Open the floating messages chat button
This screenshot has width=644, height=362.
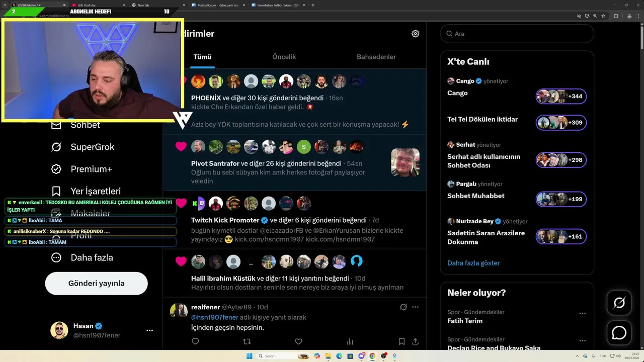tap(619, 333)
